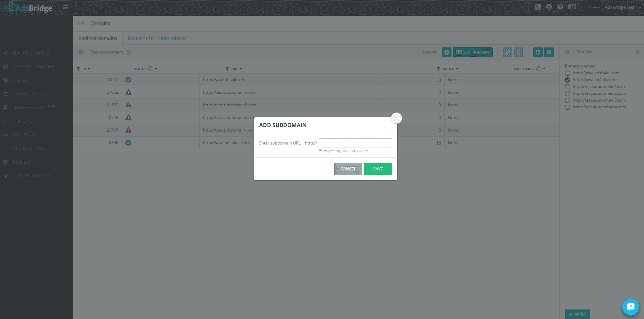The width and height of the screenshot is (644, 319).
Task: Toggle the sidebar hamburger menu
Action: click(65, 7)
